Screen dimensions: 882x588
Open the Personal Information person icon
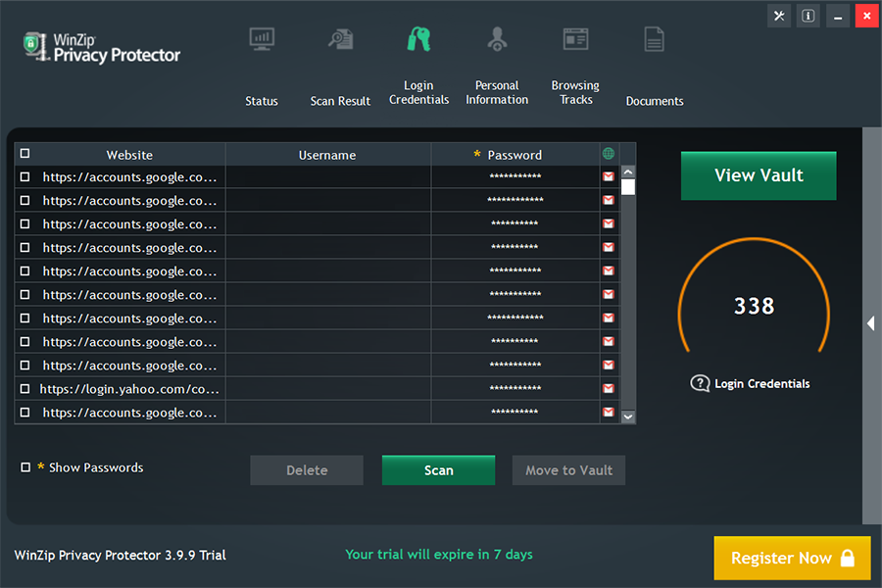(497, 39)
